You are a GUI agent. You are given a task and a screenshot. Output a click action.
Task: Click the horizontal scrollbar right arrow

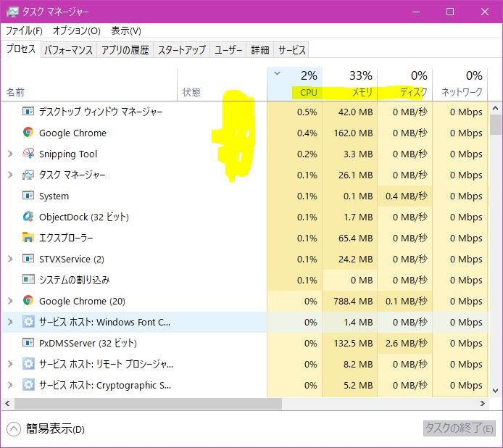click(483, 403)
